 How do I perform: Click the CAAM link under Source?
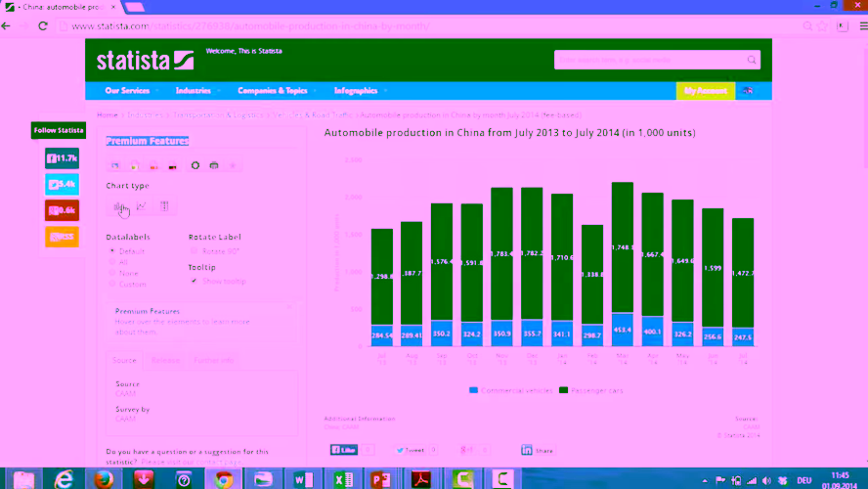click(125, 394)
